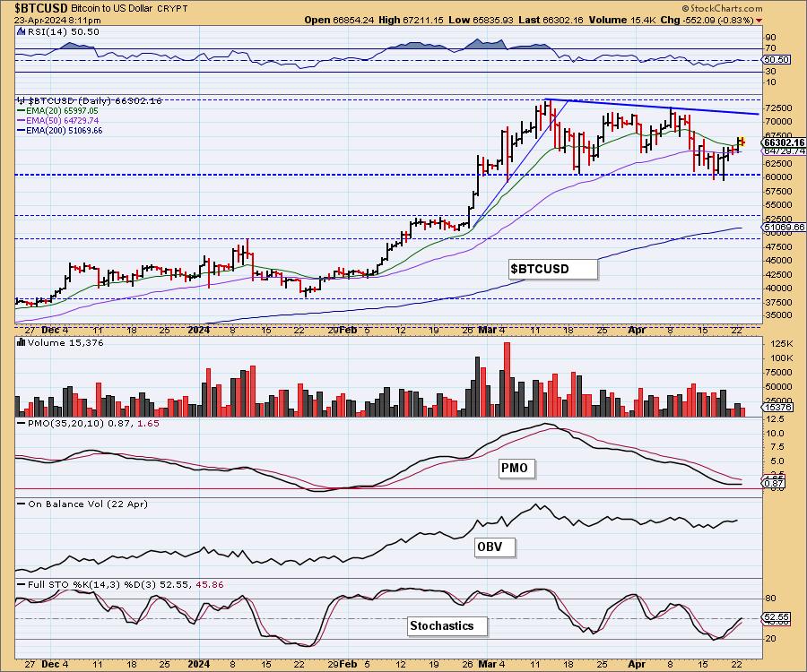Viewport: 807px width, 672px height.
Task: Click the red down arrow next to Chg
Action: (759, 21)
